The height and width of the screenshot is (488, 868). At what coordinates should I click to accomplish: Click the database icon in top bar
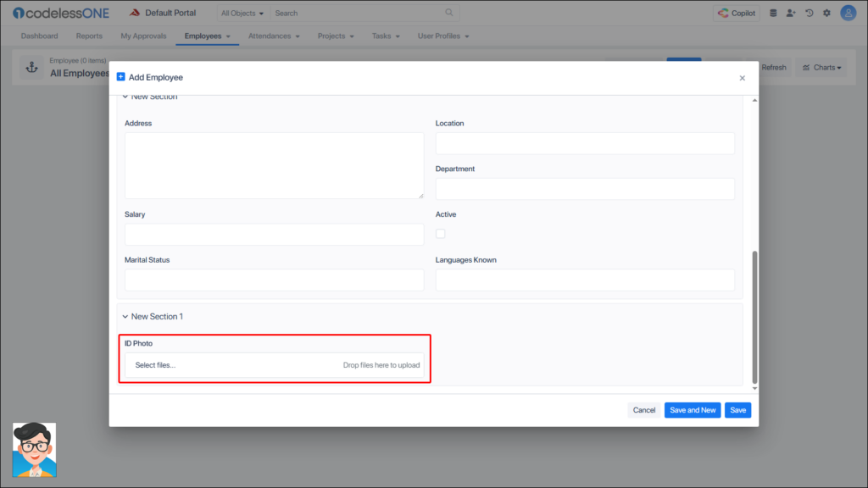pos(772,13)
